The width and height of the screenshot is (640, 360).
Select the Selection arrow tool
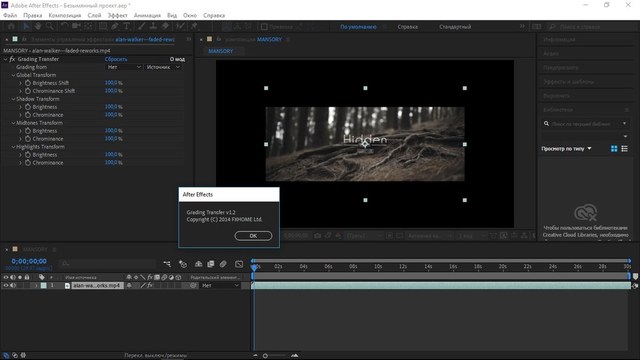(x=26, y=27)
